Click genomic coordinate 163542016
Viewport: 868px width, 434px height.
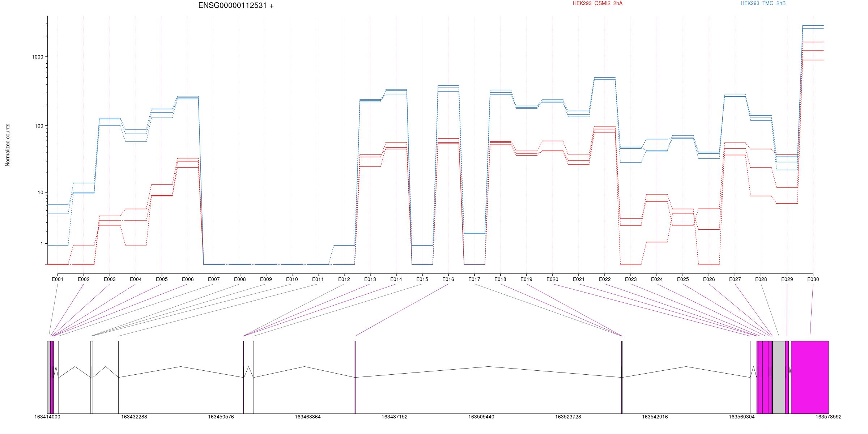pos(655,417)
